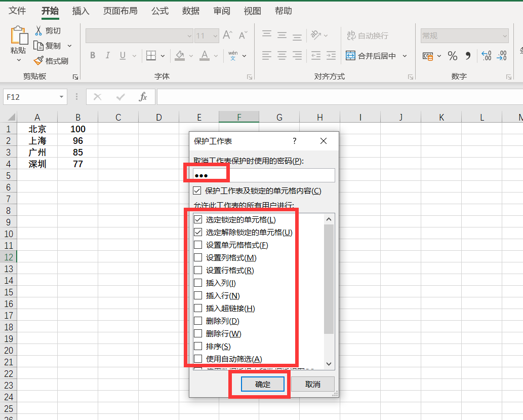523x420 pixels.
Task: Decrease indent
Action: pyautogui.click(x=315, y=55)
